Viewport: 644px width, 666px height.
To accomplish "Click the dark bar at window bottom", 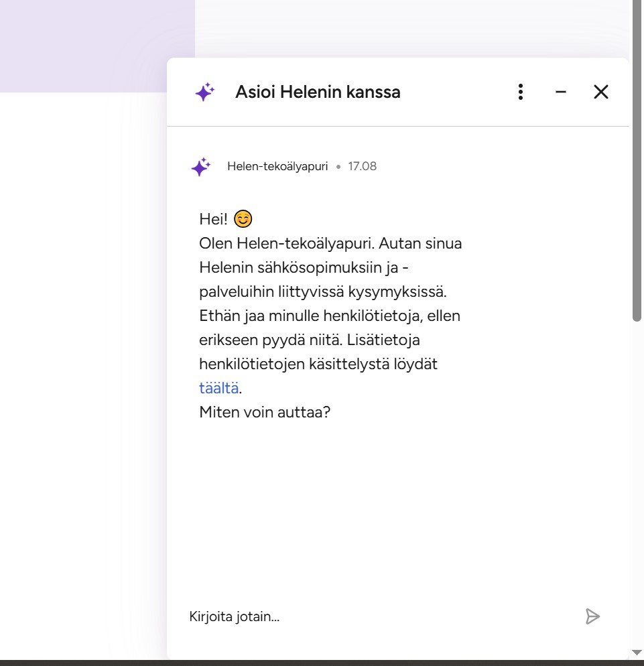I will (x=322, y=663).
